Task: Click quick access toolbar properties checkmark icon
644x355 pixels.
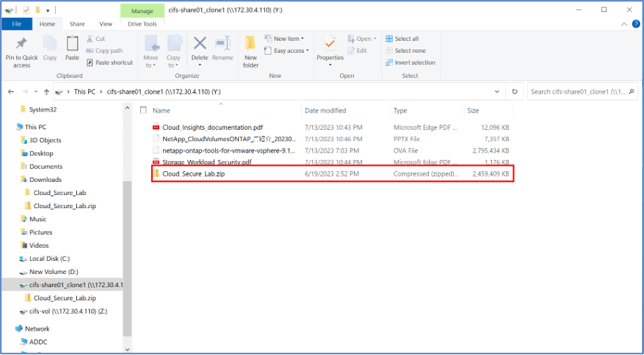Action: tap(26, 9)
